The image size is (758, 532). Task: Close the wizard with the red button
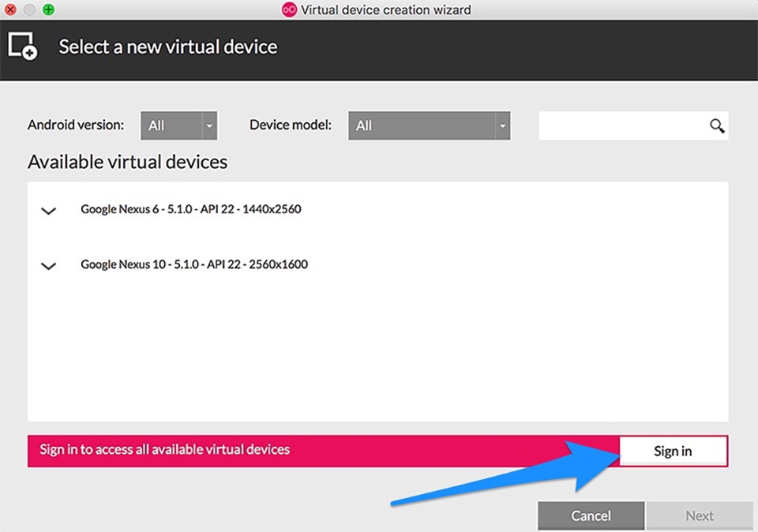(11, 10)
